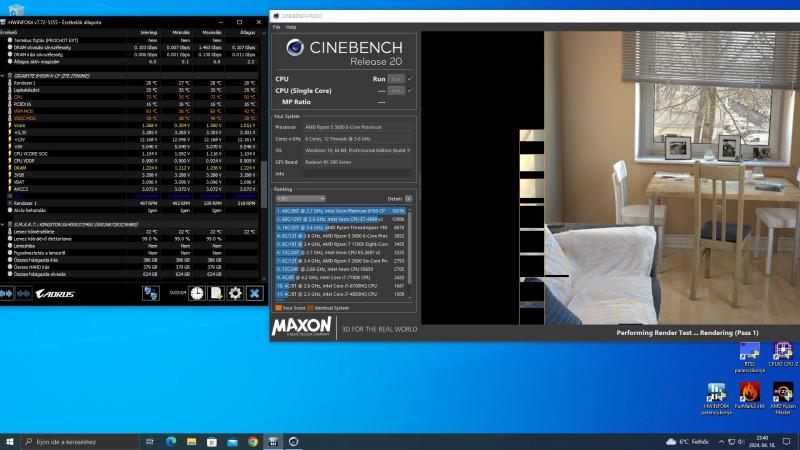Select AMD Ryzen 7 1700X ranking row
The height and width of the screenshot is (450, 800).
tap(340, 244)
